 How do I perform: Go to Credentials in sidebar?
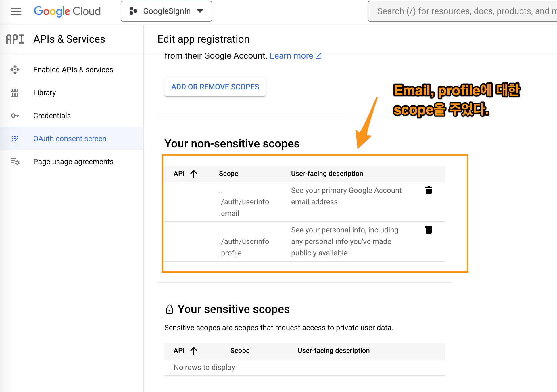click(52, 116)
